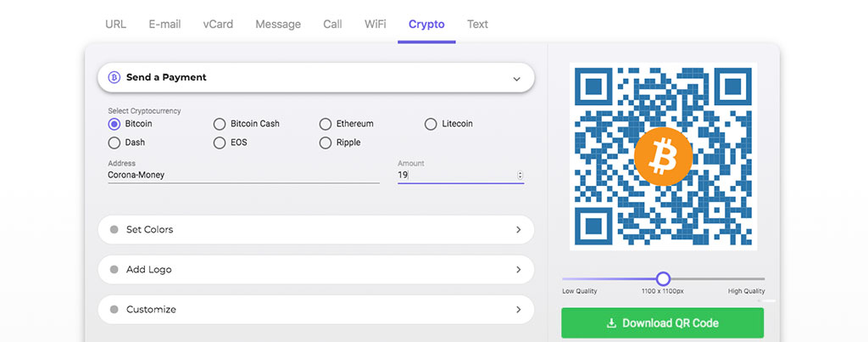Click the Download QR Code button
The width and height of the screenshot is (868, 342).
(663, 323)
